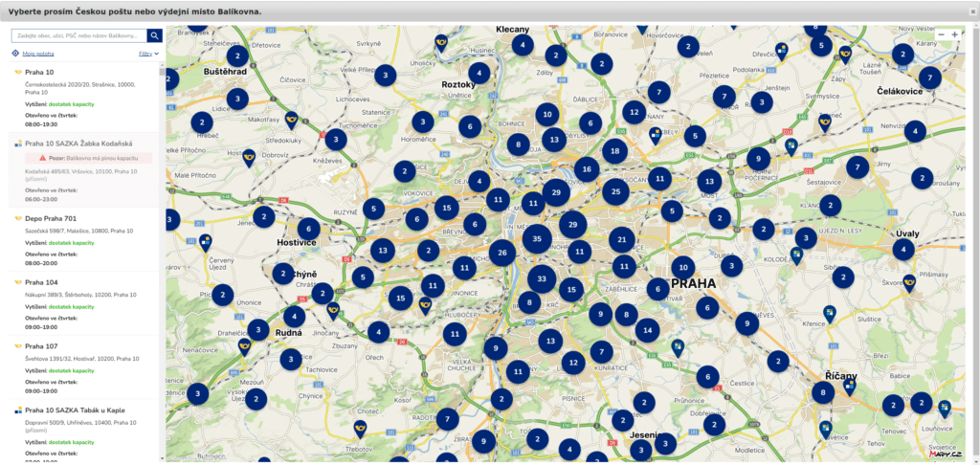This screenshot has height=465, width=980.
Task: Zoom in the map with plus
Action: tap(954, 35)
